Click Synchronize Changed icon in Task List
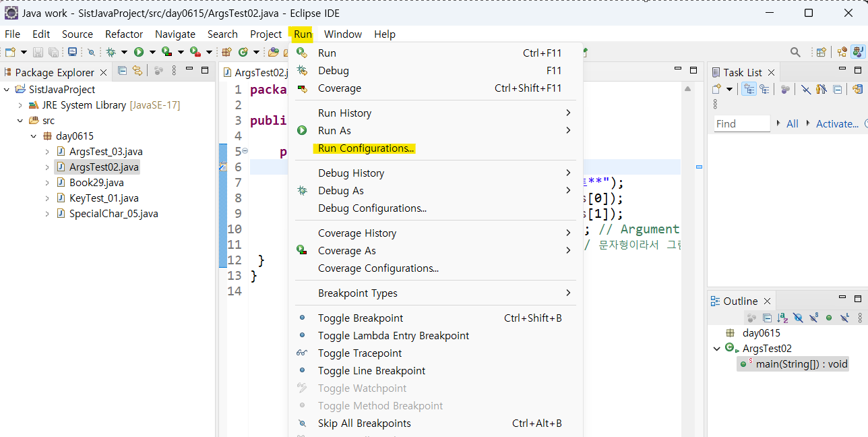Screen dimensions: 868x437 pos(857,89)
